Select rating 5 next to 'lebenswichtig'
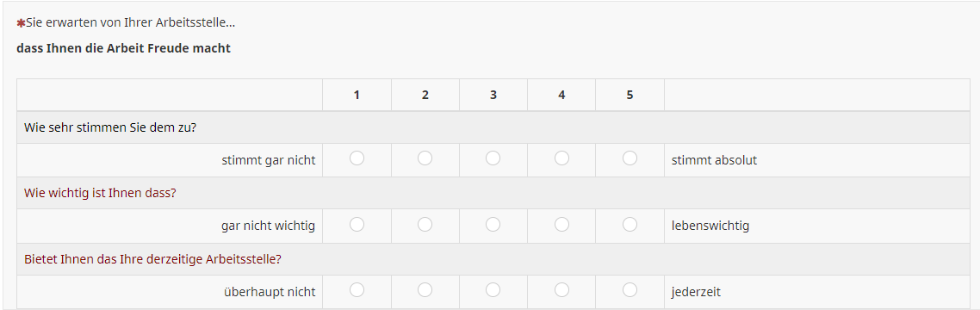Screen dimensions: 980x310 (630, 224)
